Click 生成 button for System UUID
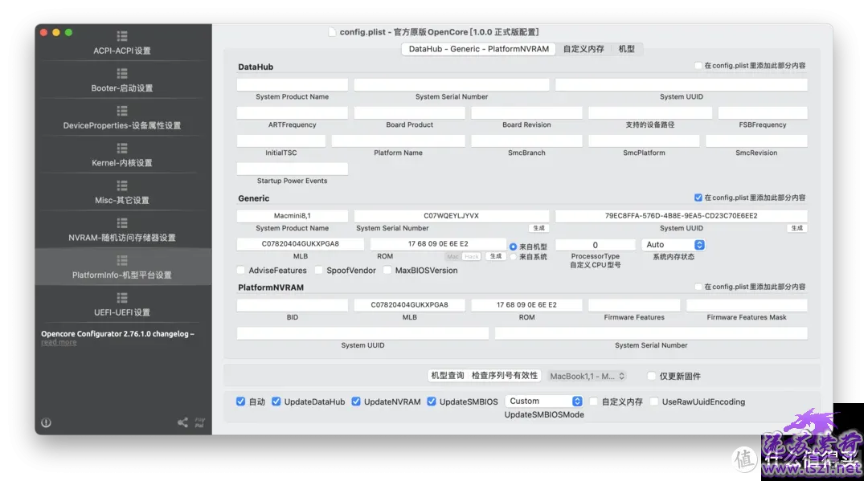This screenshot has width=868, height=481. [796, 228]
